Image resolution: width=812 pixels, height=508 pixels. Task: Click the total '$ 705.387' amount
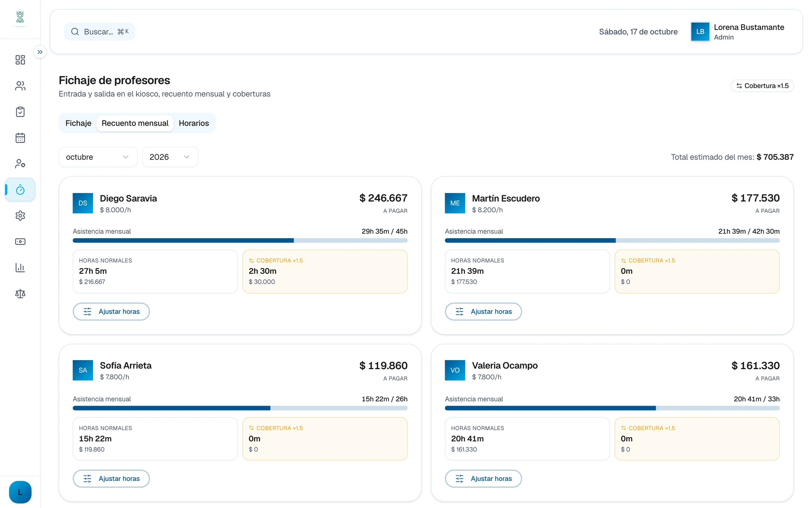[x=775, y=157]
